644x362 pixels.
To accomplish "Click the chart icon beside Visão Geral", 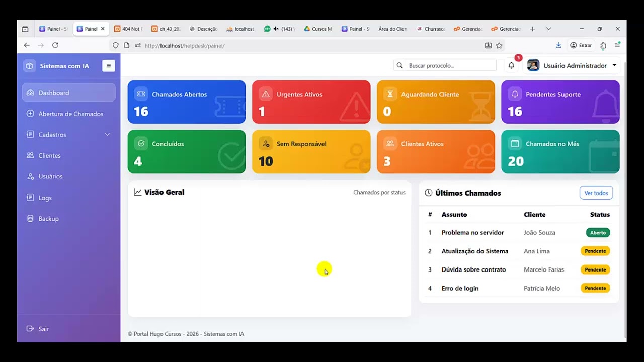I will click(137, 192).
